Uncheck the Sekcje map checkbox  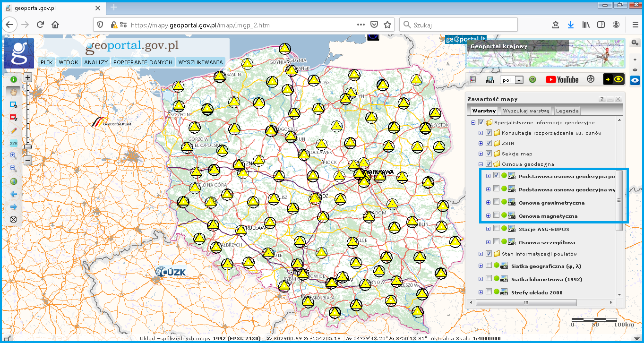489,154
